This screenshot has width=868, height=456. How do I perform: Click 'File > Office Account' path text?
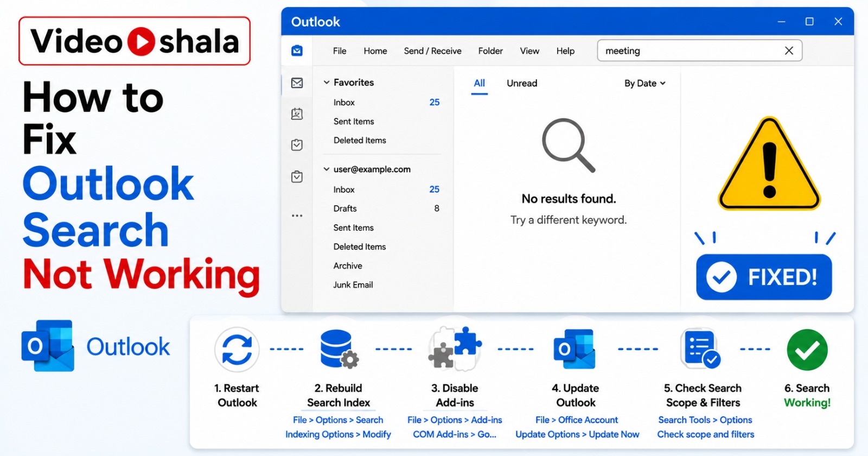point(577,420)
